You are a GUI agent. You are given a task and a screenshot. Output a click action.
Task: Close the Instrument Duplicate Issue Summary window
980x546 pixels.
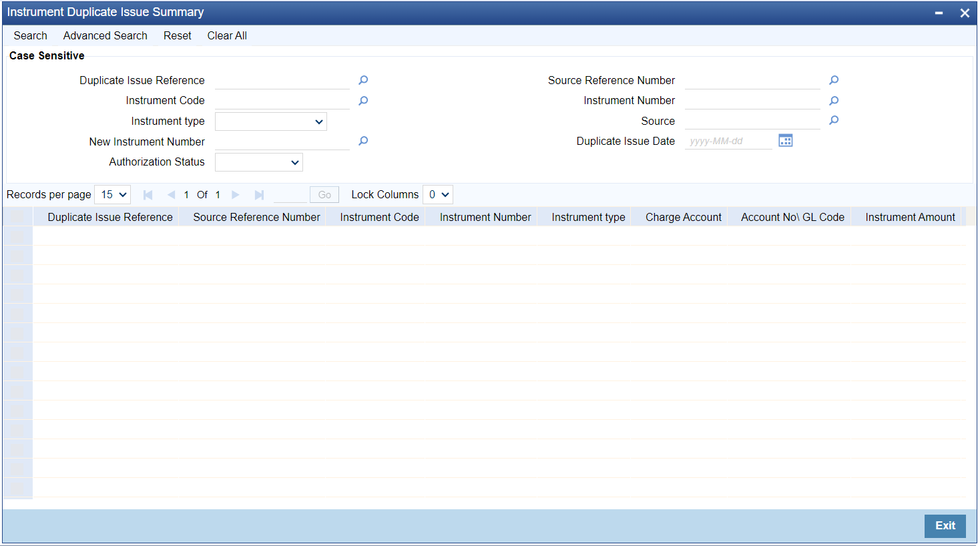(965, 13)
